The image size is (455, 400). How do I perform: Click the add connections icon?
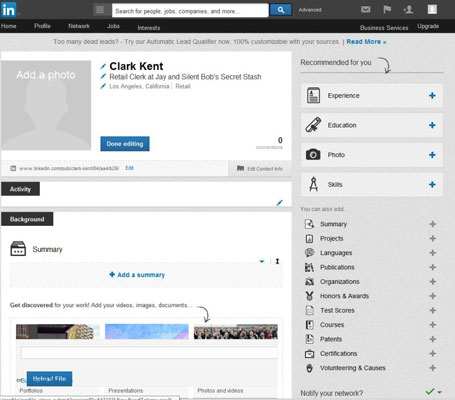(x=408, y=9)
